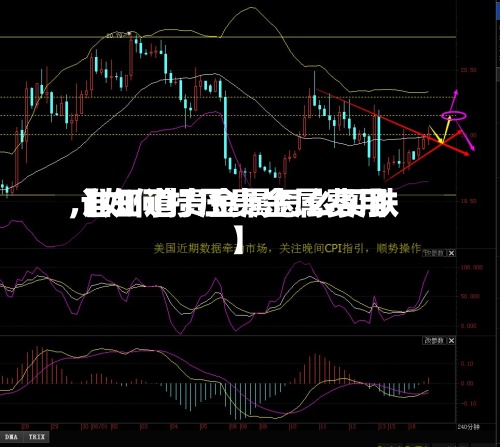
Task: Select the 0.10 level on MACD axis
Action: (x=467, y=364)
